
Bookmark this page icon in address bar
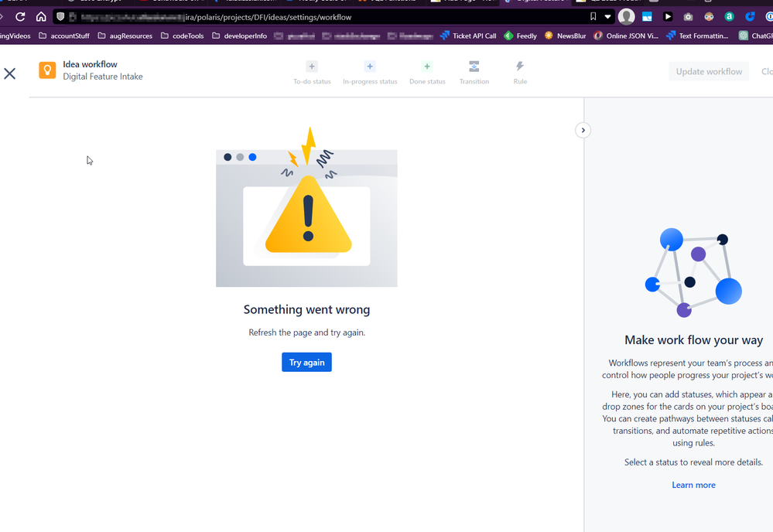[x=593, y=17]
